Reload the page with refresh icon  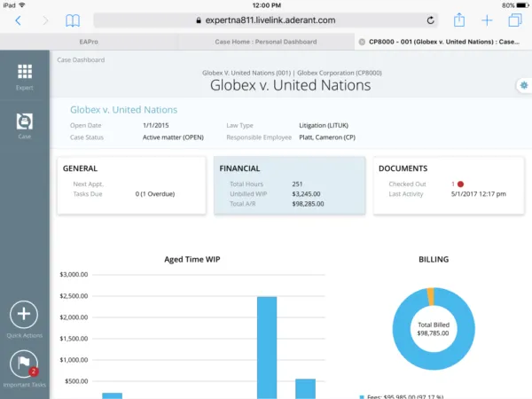pyautogui.click(x=431, y=20)
